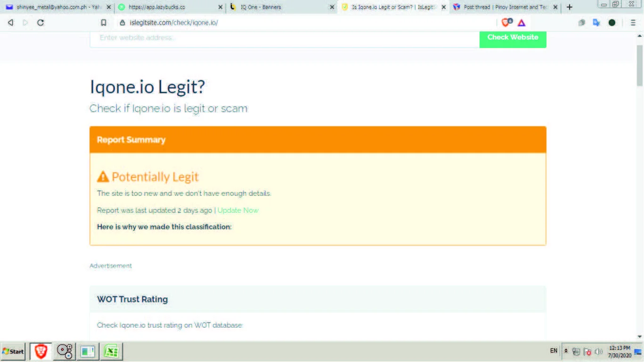Image resolution: width=644 pixels, height=362 pixels.
Task: Click the show desktop tray icon
Action: click(x=638, y=352)
